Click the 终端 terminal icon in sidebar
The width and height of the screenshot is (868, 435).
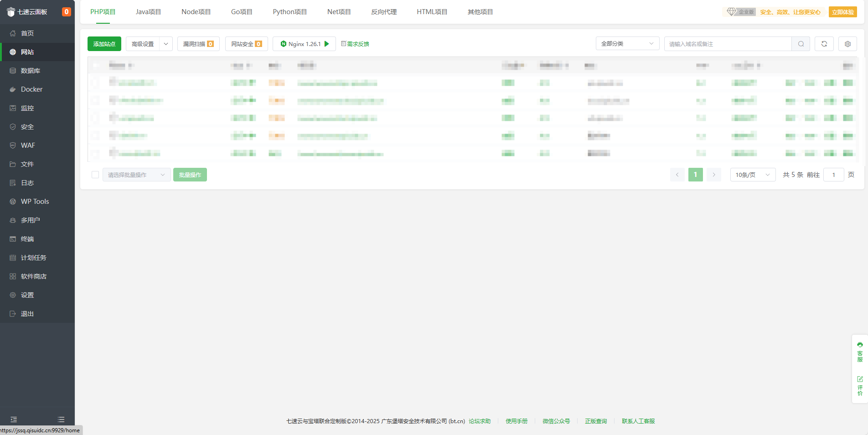click(x=13, y=239)
